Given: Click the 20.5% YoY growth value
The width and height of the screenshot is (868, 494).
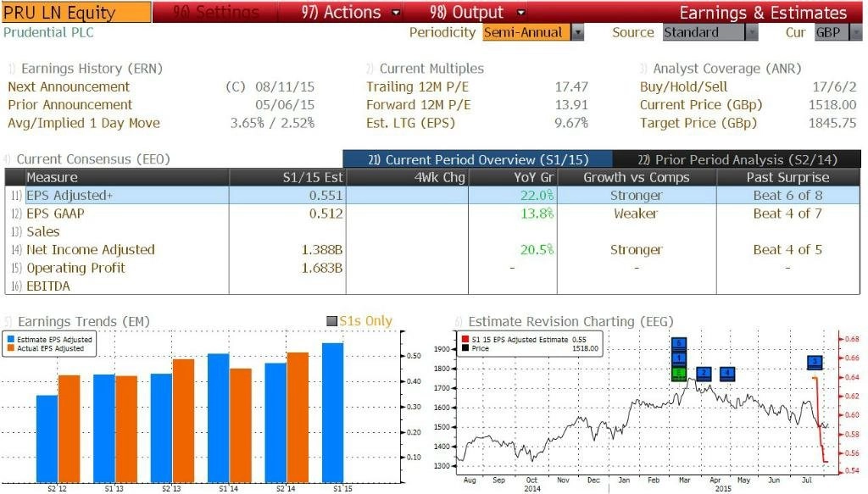Looking at the screenshot, I should 537,249.
